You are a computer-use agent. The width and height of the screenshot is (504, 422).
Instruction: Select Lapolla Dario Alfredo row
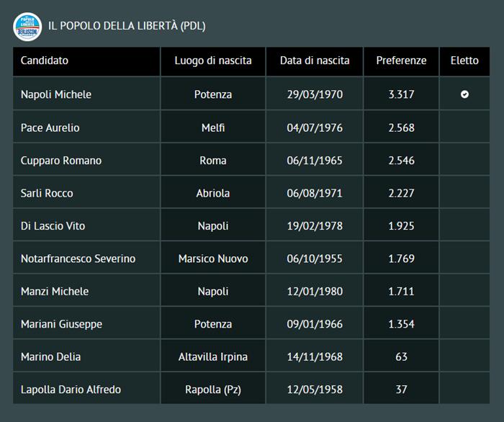[71, 390]
